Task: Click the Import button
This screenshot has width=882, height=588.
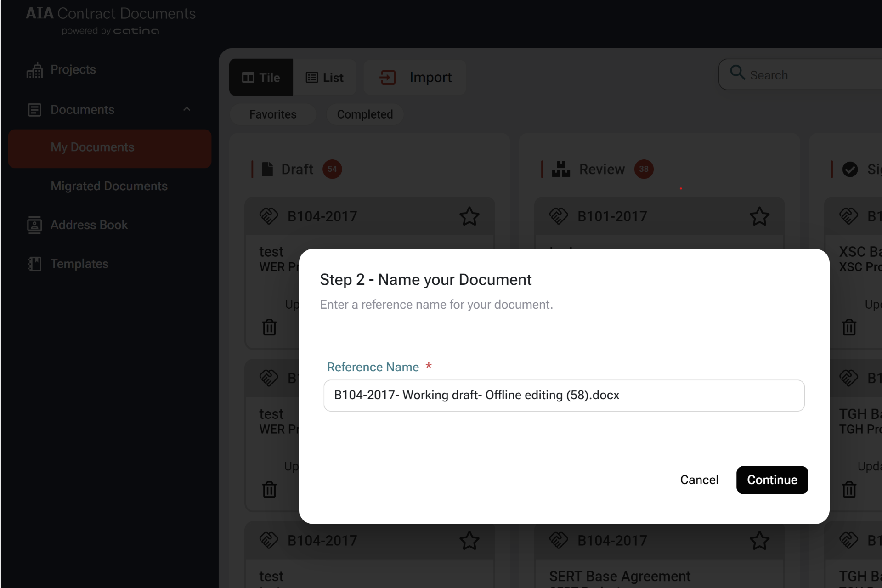Action: 415,77
